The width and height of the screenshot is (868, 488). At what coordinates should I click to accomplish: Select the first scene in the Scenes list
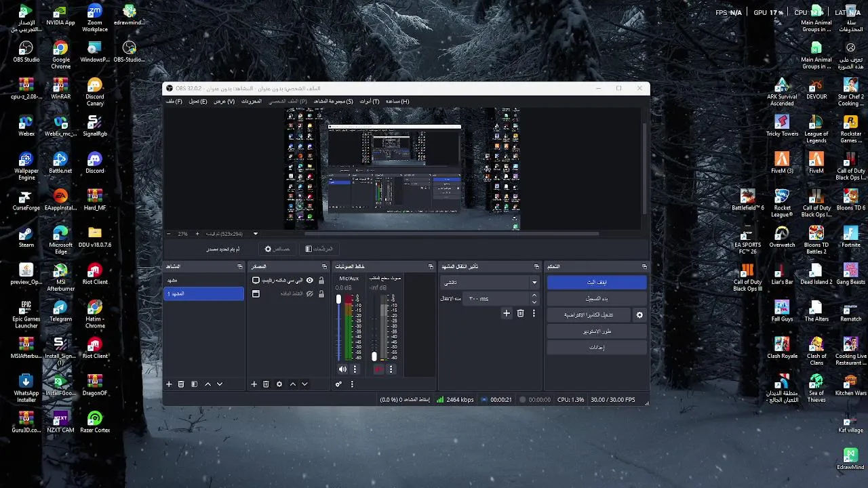(x=203, y=280)
